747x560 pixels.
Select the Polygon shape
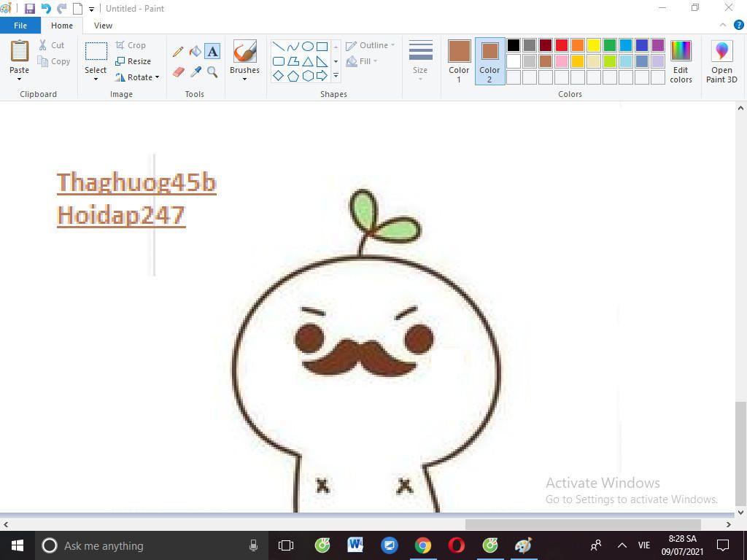click(x=293, y=61)
